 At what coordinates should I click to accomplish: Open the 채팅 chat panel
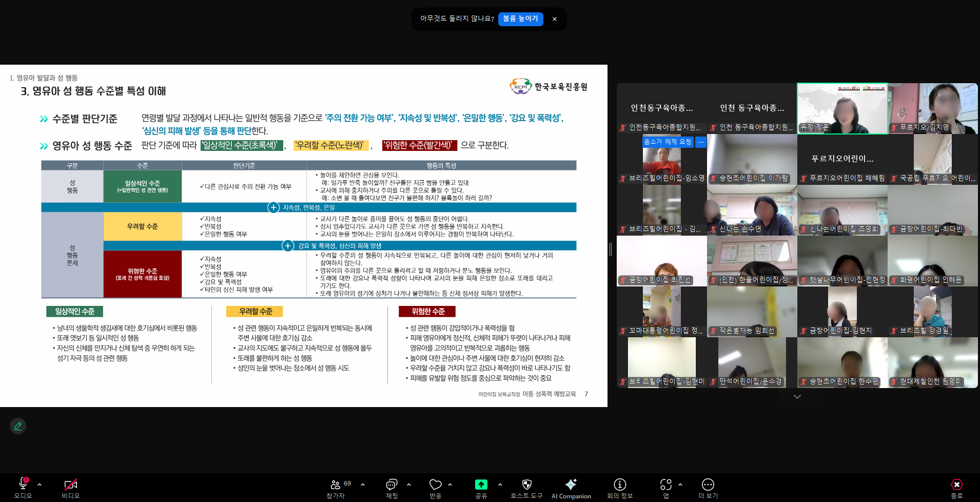(x=391, y=485)
